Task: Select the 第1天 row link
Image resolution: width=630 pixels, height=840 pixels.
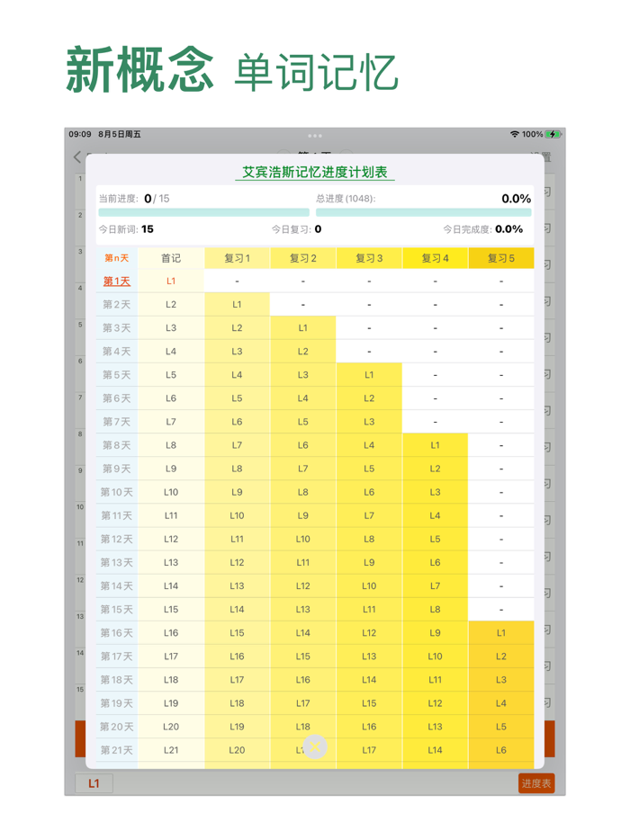Action: pyautogui.click(x=116, y=281)
